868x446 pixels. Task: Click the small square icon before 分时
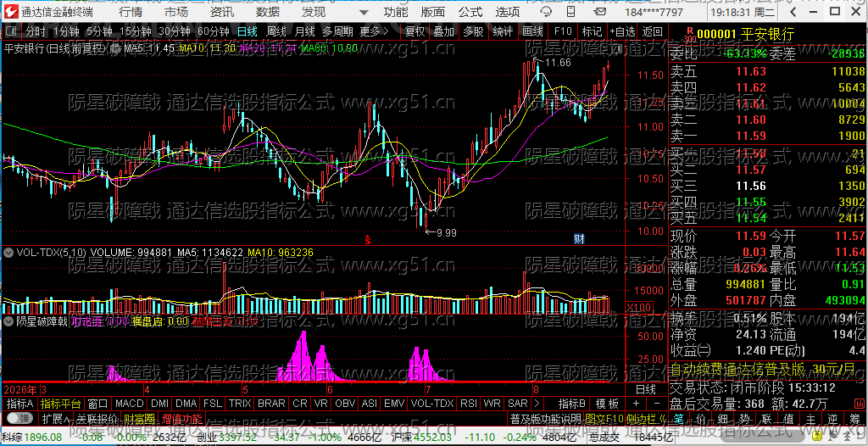tap(12, 32)
